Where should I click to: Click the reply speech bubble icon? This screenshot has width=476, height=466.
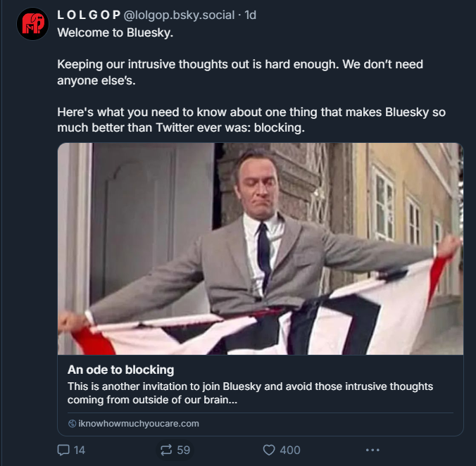(63, 450)
